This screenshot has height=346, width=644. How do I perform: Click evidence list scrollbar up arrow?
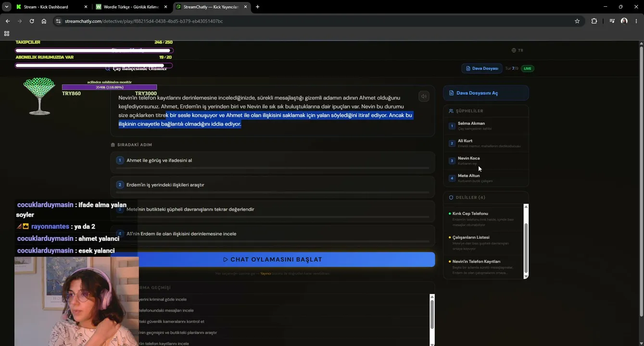[x=526, y=207]
